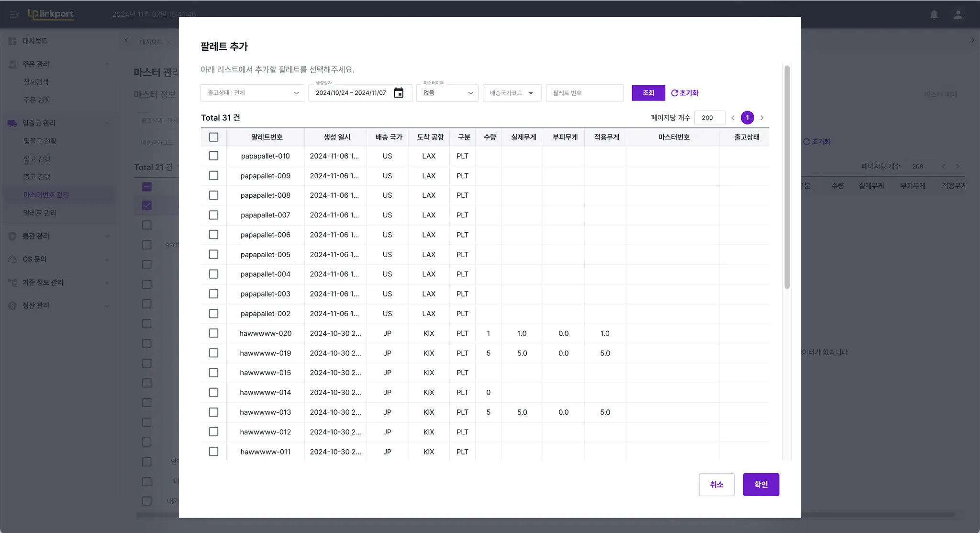Open the 배송국가코드 dropdown

tap(512, 93)
